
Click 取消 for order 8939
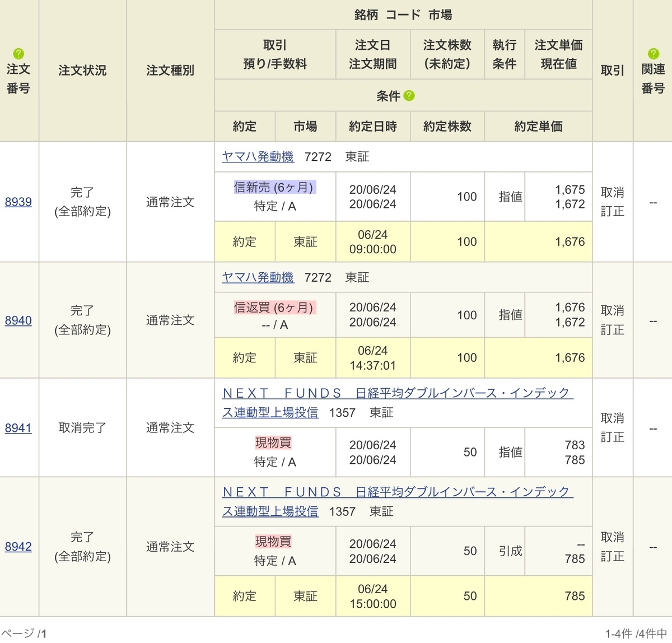tap(612, 192)
